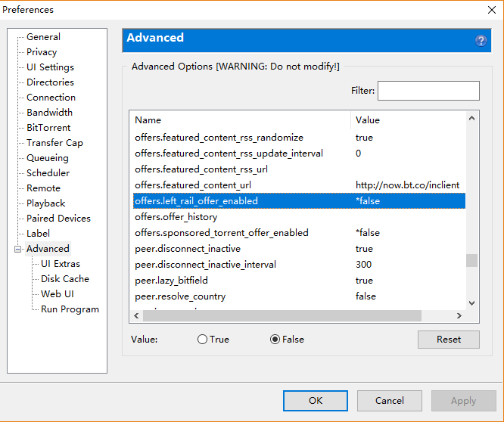This screenshot has height=422, width=504.
Task: Open the BitTorrent preferences section
Action: [48, 128]
